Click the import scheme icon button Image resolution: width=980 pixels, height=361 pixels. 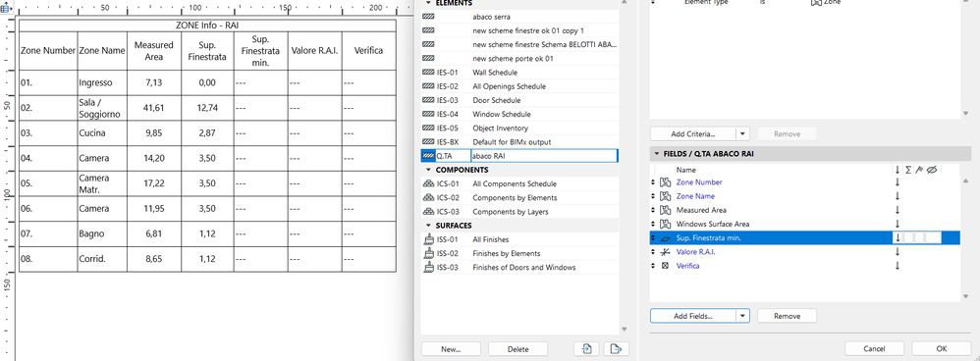coord(587,349)
